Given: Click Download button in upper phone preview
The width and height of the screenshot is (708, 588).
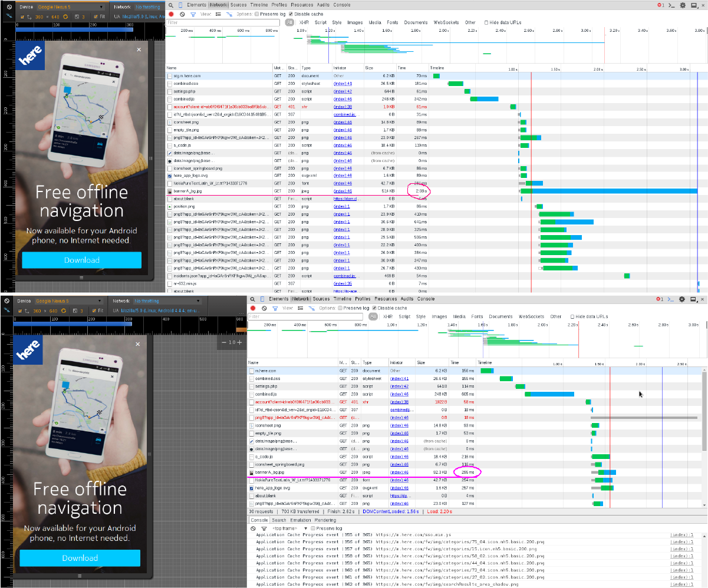Looking at the screenshot, I should (x=82, y=260).
